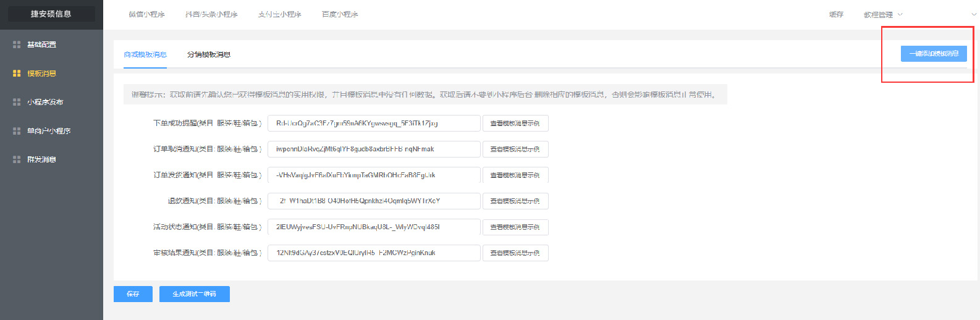Go to the 百度小程序 top menu
Image resolution: width=980 pixels, height=320 pixels.
click(340, 14)
